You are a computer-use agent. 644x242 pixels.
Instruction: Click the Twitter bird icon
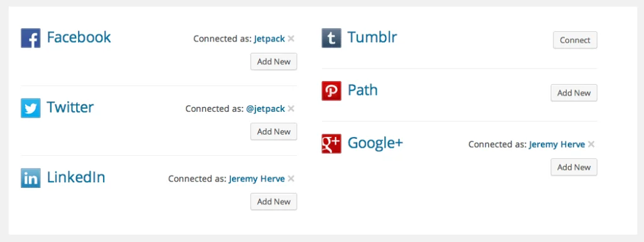30,108
